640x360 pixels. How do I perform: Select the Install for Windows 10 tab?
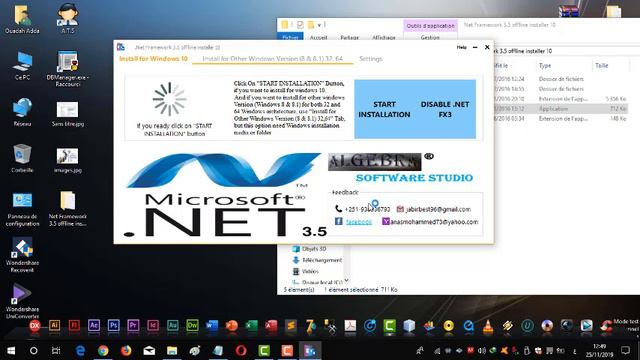click(x=153, y=59)
